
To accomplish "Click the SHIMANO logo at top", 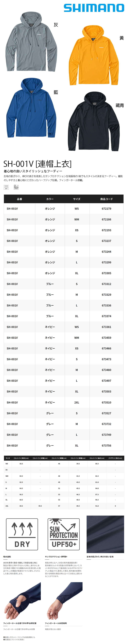I will [94, 8].
